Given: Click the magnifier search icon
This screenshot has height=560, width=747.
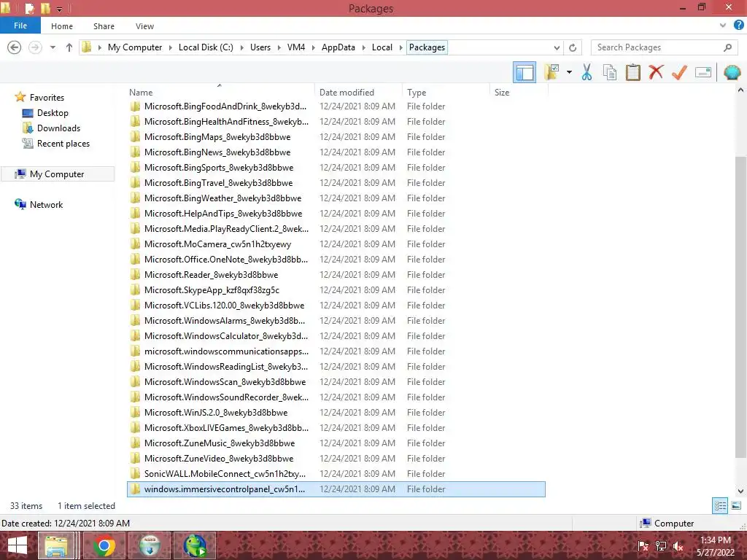Looking at the screenshot, I should tap(727, 47).
